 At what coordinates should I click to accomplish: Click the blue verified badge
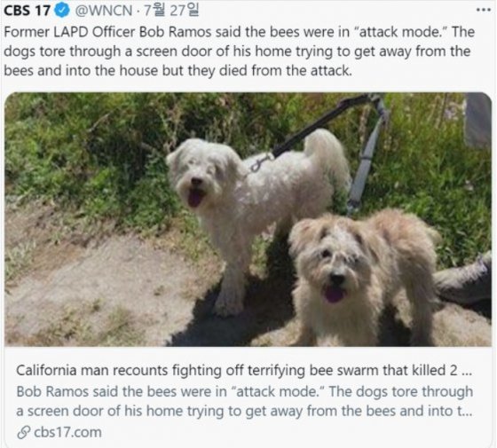(62, 11)
